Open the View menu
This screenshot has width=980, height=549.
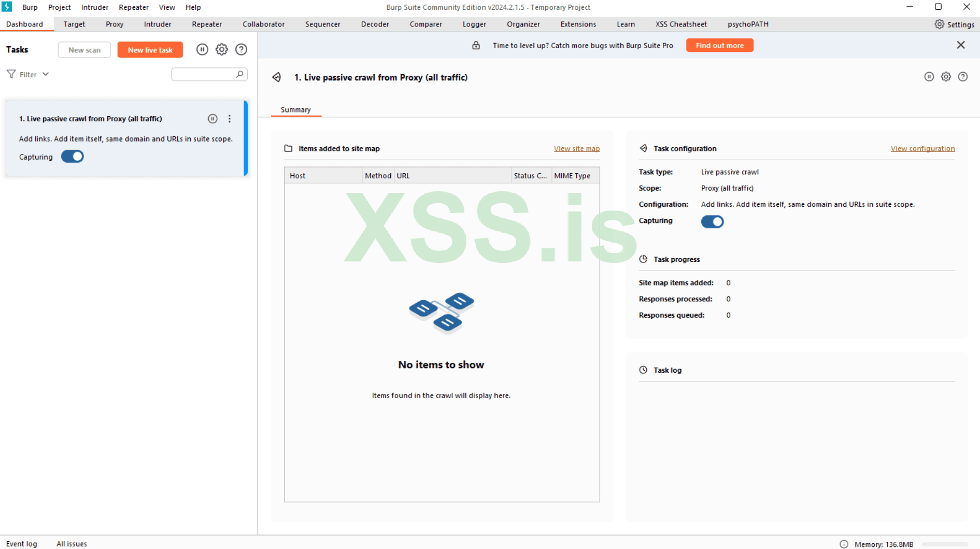click(167, 7)
